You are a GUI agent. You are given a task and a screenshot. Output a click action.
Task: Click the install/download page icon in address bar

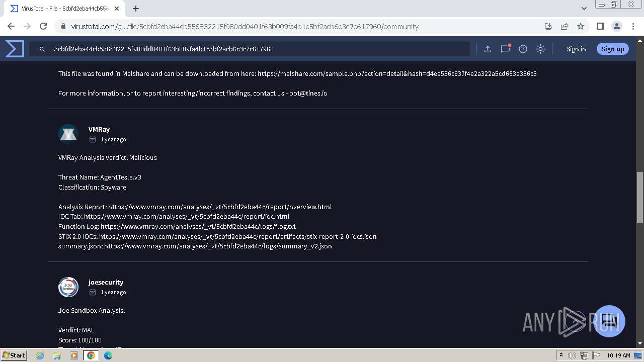pyautogui.click(x=548, y=26)
